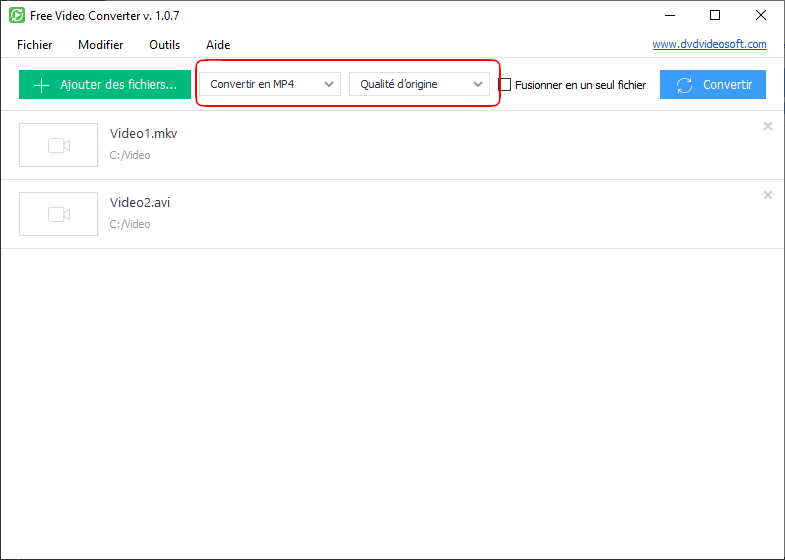The width and height of the screenshot is (785, 560).
Task: Open the Aide menu
Action: point(218,45)
